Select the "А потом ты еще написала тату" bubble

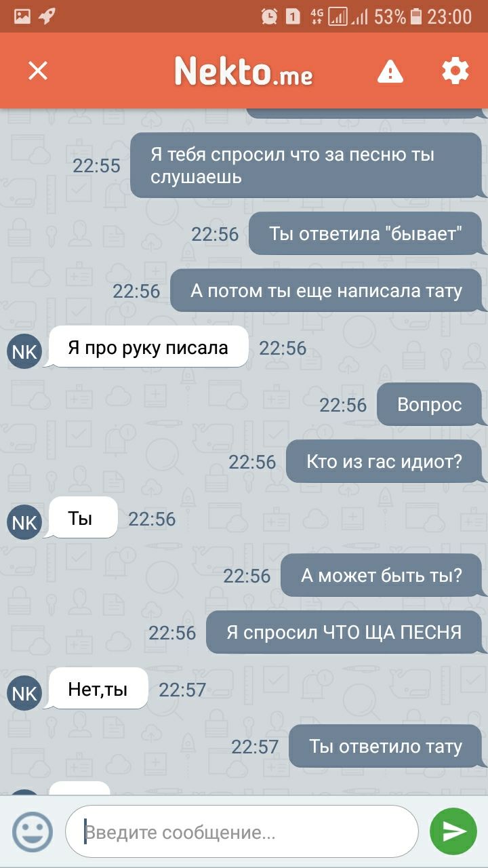326,291
